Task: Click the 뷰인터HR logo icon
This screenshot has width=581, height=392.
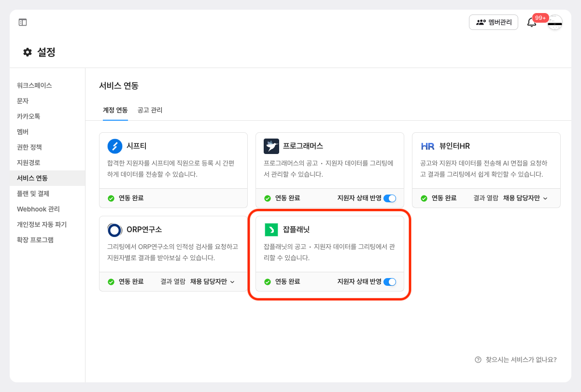Action: pyautogui.click(x=428, y=146)
